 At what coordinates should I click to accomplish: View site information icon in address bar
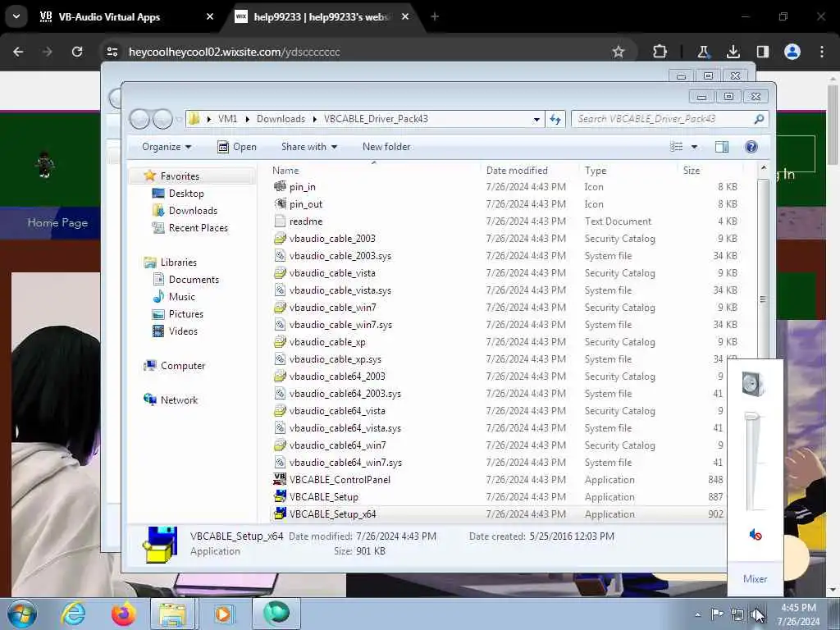pos(112,52)
